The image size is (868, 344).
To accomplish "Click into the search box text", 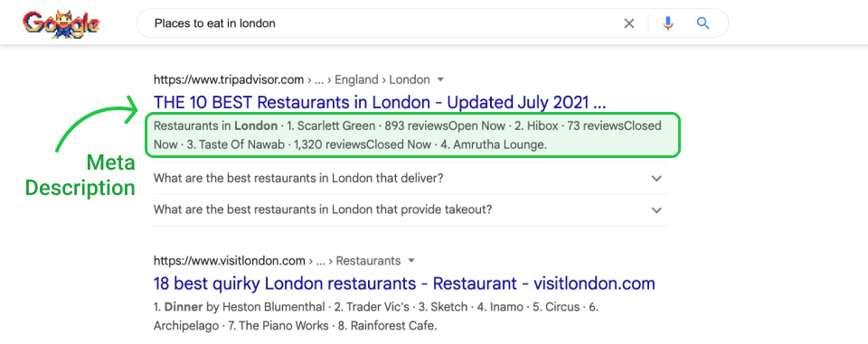I will 215,23.
